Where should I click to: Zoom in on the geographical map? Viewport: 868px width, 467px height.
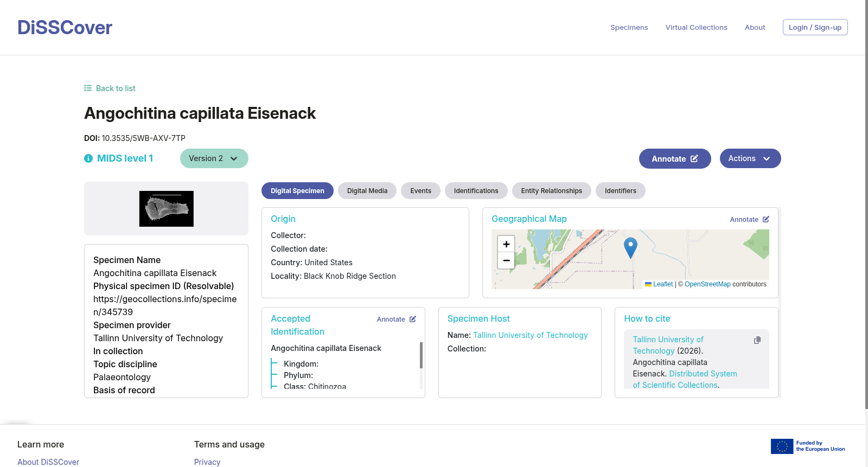pos(506,244)
